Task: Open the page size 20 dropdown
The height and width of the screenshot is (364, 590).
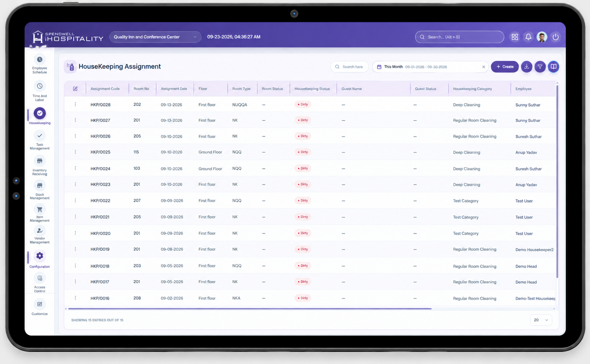Action: [541, 320]
